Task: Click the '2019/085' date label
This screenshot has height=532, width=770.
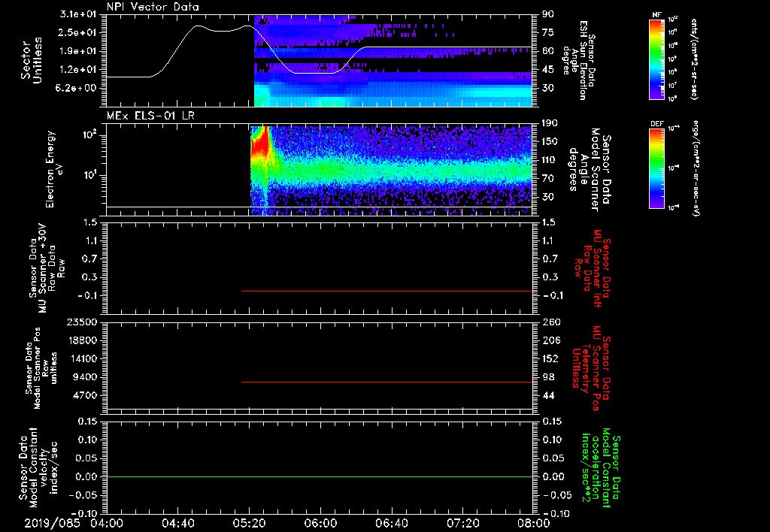Action: pyautogui.click(x=52, y=523)
